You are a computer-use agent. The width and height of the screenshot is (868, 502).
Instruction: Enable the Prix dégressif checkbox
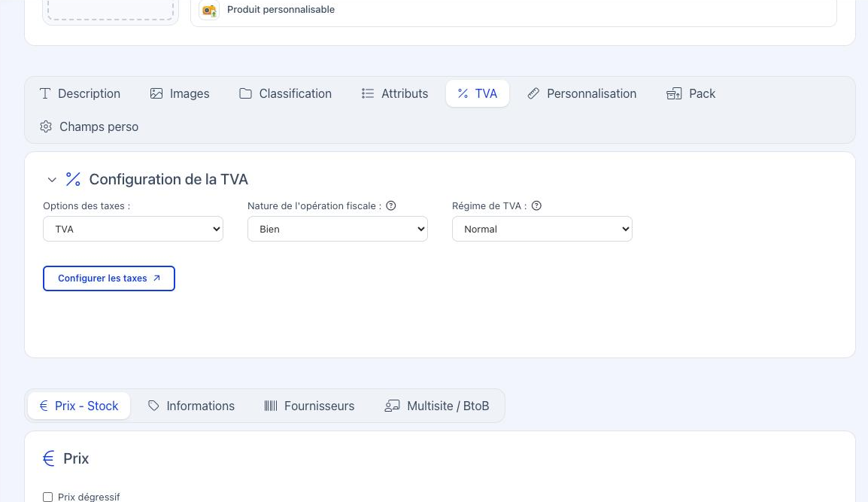click(47, 497)
